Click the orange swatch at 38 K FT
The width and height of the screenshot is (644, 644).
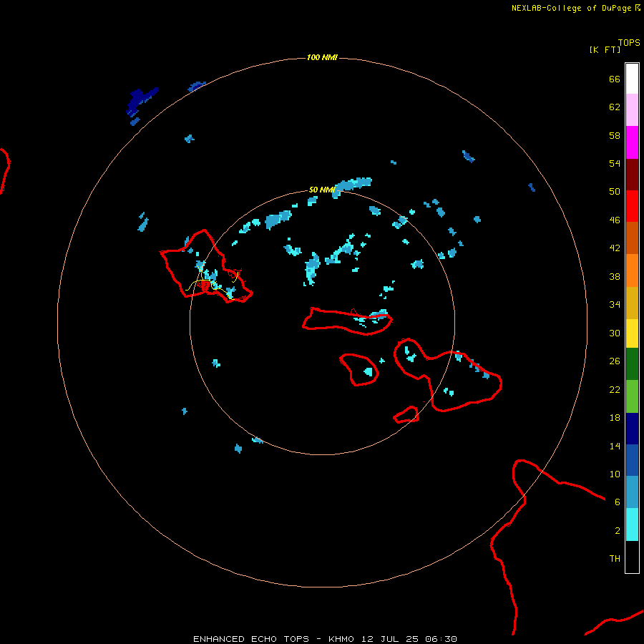(x=632, y=270)
